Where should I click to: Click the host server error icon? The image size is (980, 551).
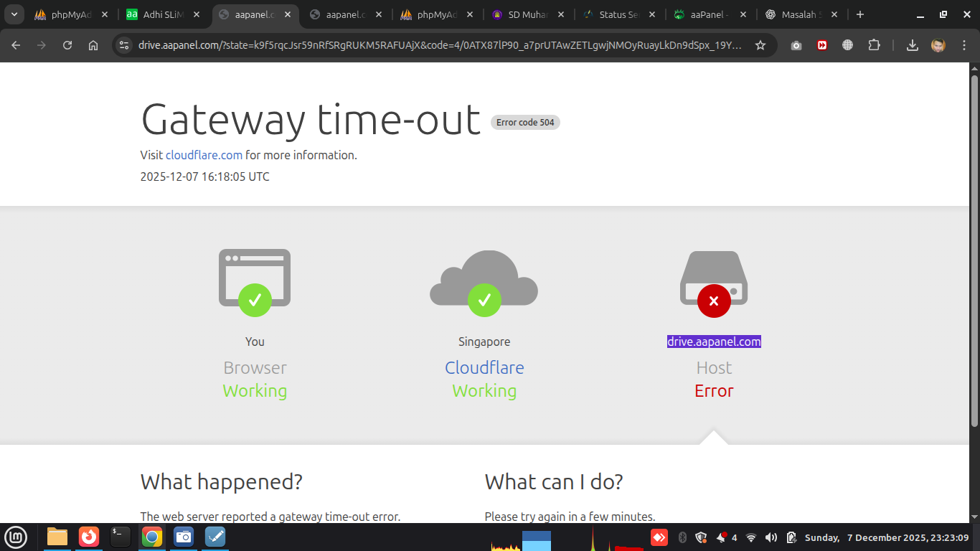coord(714,283)
